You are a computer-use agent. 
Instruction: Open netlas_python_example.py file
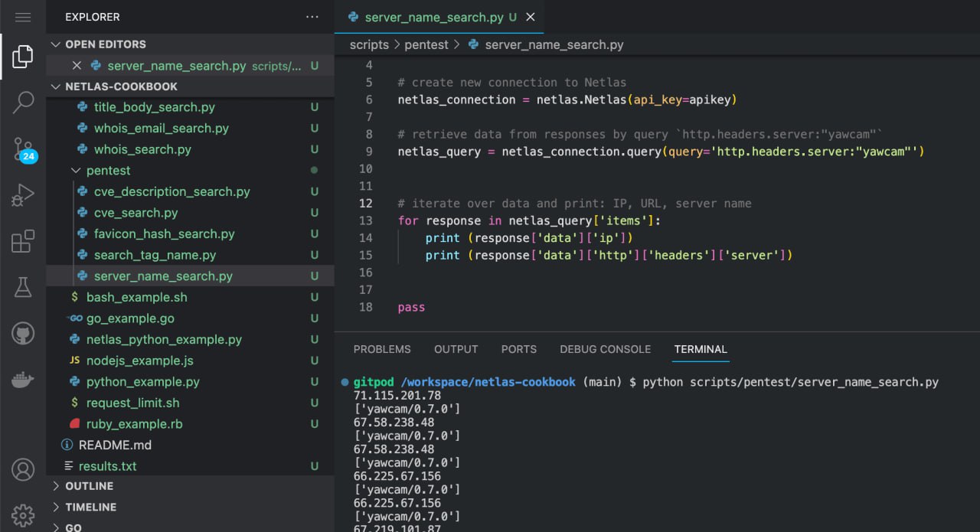coord(190,339)
